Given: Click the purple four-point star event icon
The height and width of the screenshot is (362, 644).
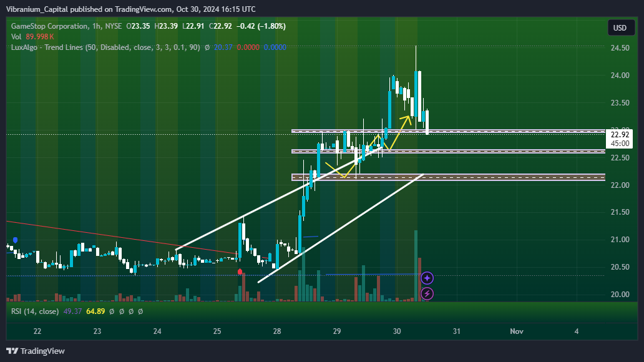Looking at the screenshot, I should click(x=427, y=278).
